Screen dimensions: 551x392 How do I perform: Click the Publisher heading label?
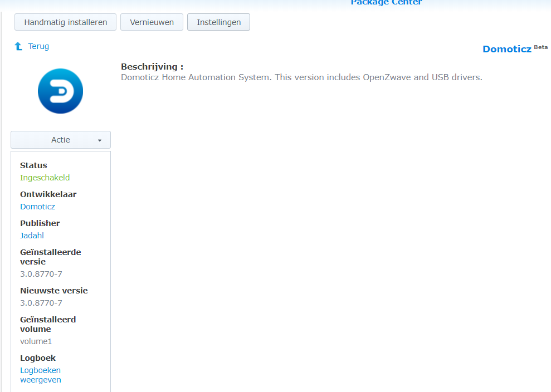tap(40, 223)
